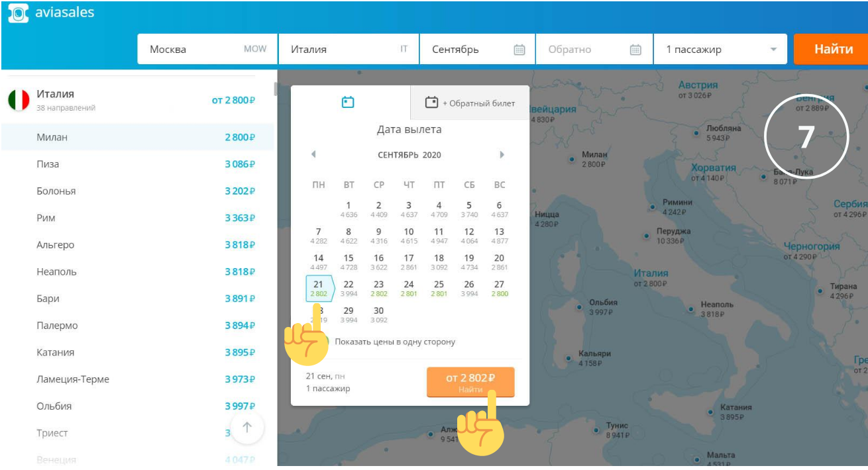Go to next month in calendar

[x=502, y=155]
